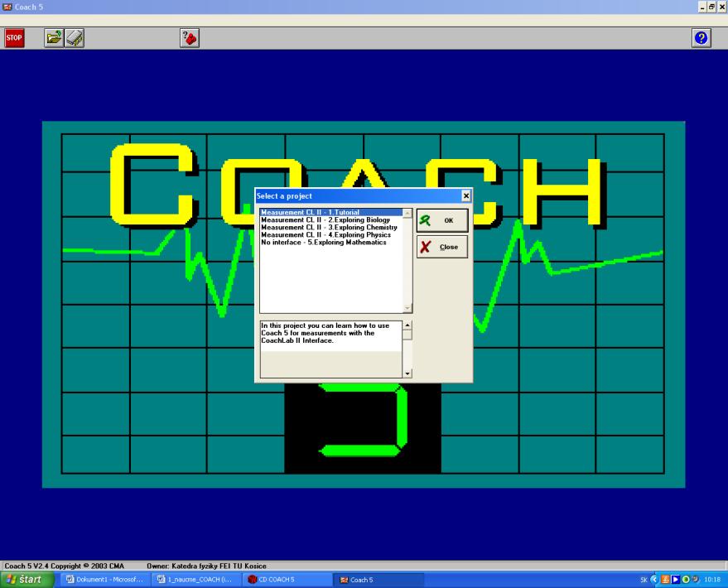Click inside the project description text box
This screenshot has width=728, height=588.
(331, 349)
